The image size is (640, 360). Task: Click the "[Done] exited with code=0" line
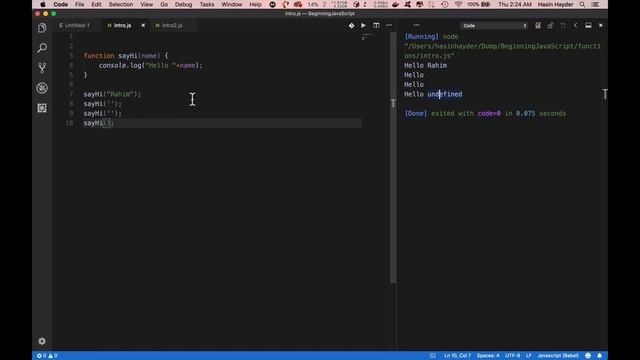[x=485, y=113]
